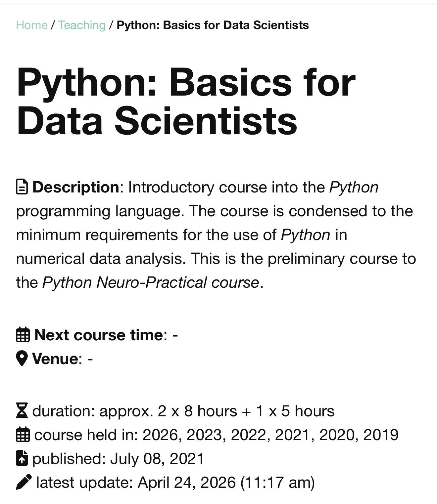Click the current page breadcrumb title
The width and height of the screenshot is (437, 504).
(x=213, y=25)
